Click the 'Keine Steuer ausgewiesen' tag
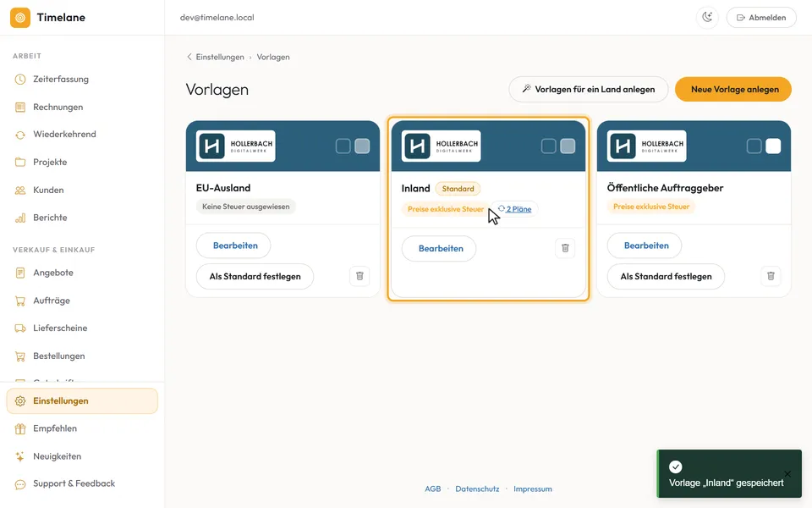 [246, 207]
